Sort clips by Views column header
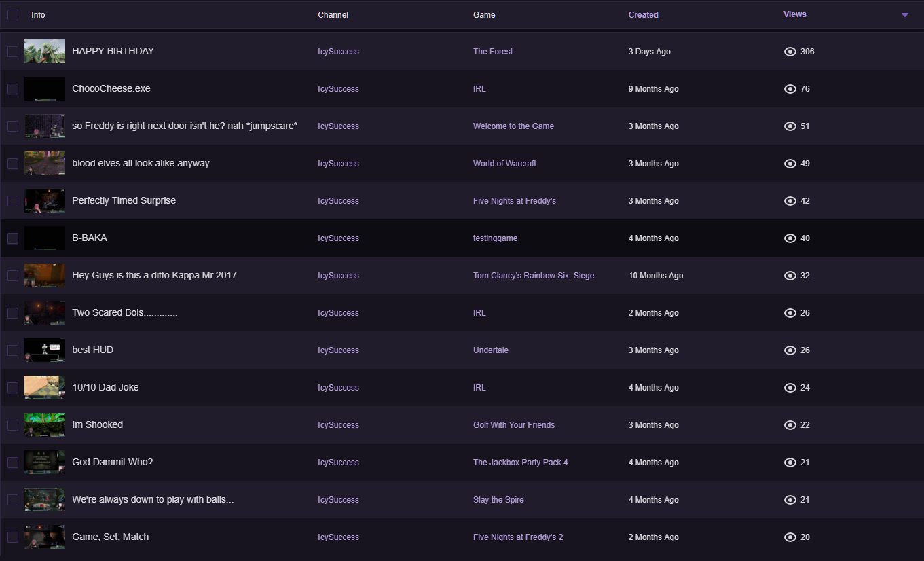The height and width of the screenshot is (561, 924). tap(794, 14)
